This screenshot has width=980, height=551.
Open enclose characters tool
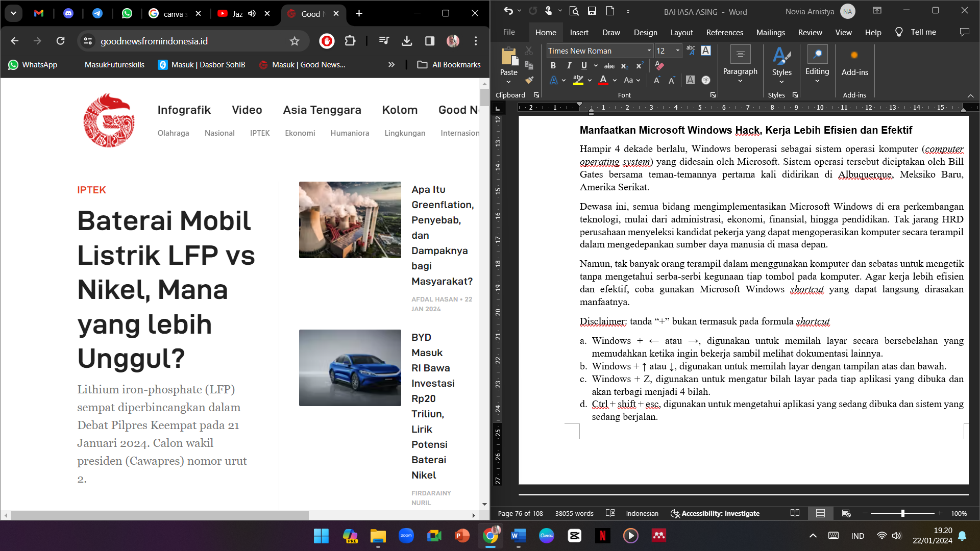[706, 80]
